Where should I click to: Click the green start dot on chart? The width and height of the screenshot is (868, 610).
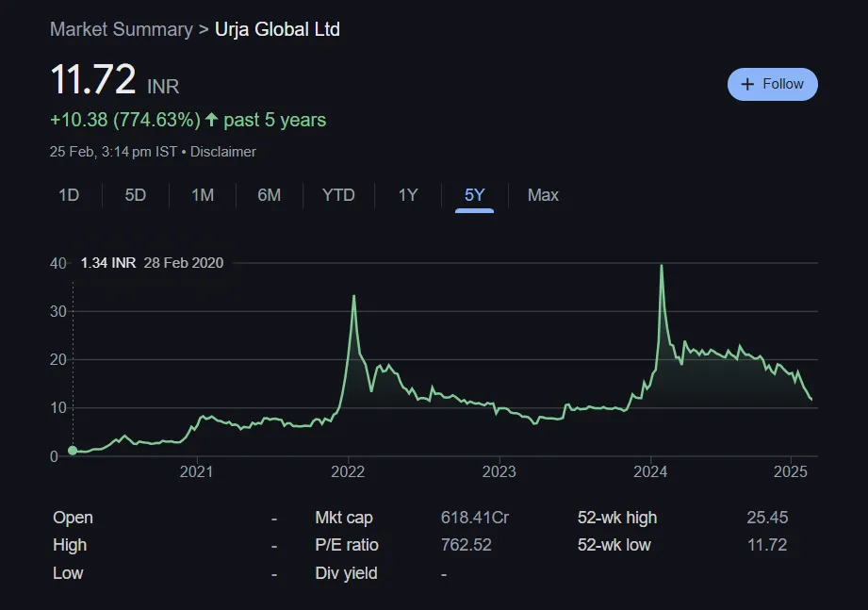(x=73, y=451)
